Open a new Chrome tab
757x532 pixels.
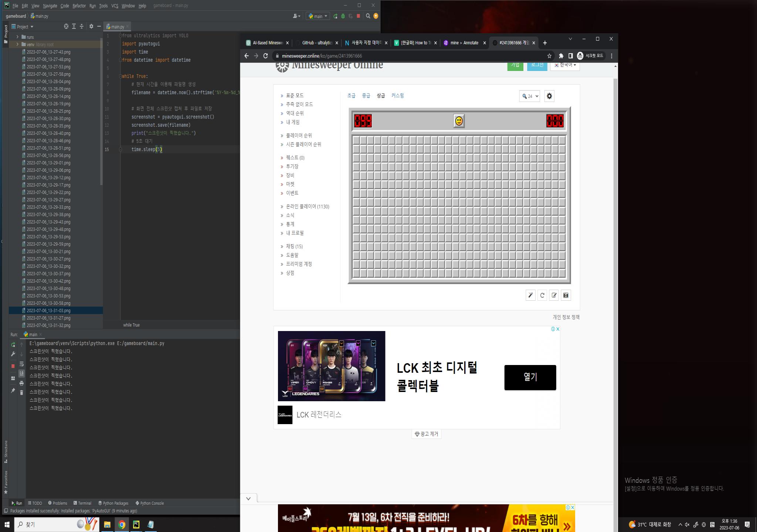[545, 43]
